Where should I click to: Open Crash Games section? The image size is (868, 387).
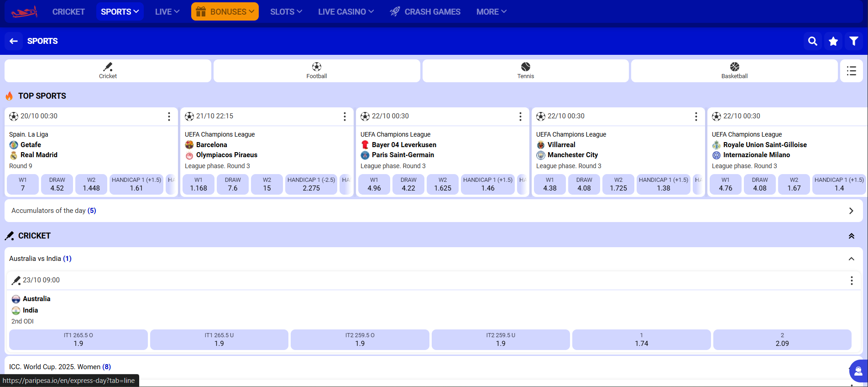click(x=425, y=12)
